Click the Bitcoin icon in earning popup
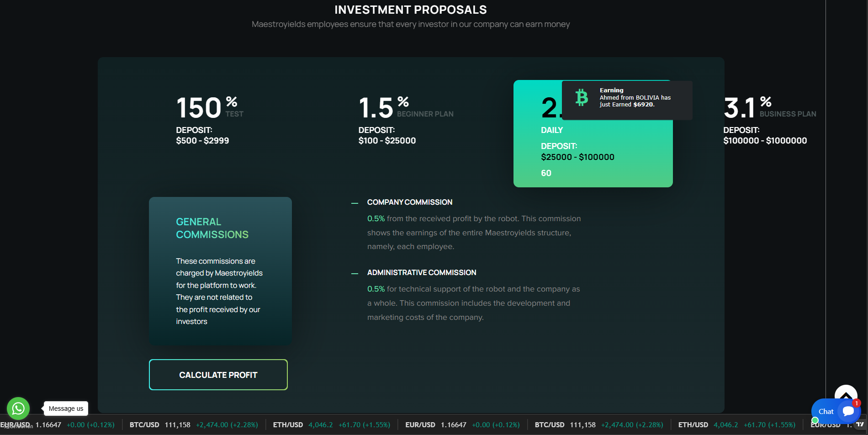 582,98
